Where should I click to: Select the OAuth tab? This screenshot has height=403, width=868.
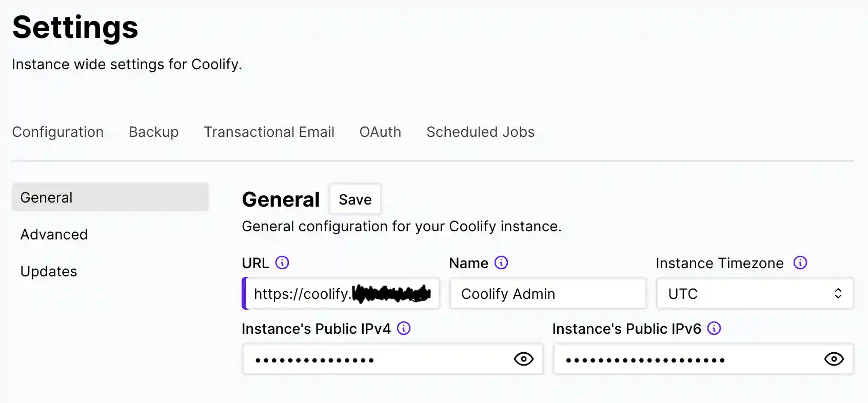pyautogui.click(x=380, y=132)
